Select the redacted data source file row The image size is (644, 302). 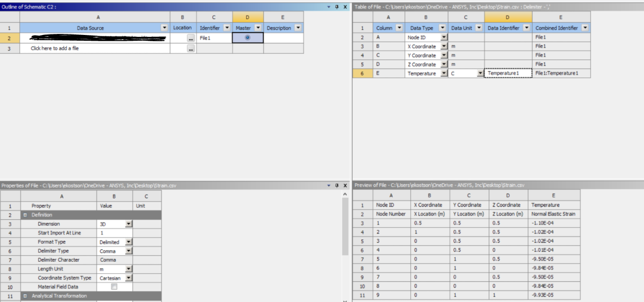point(95,38)
